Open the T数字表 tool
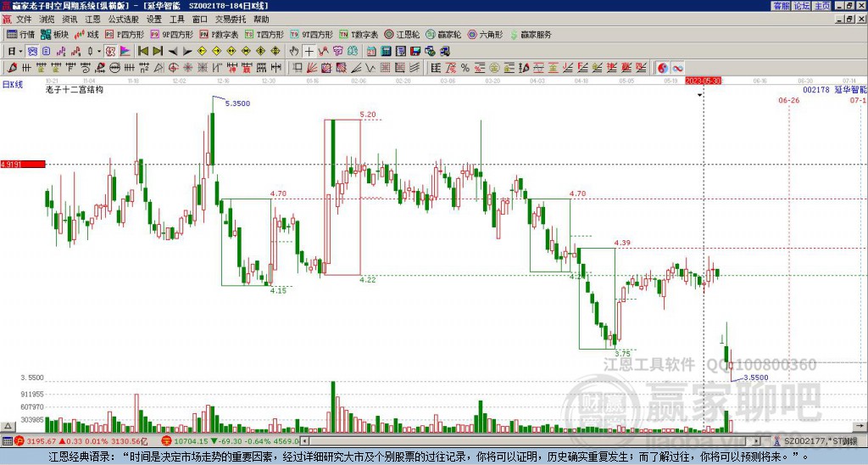The image size is (868, 465). 359,34
